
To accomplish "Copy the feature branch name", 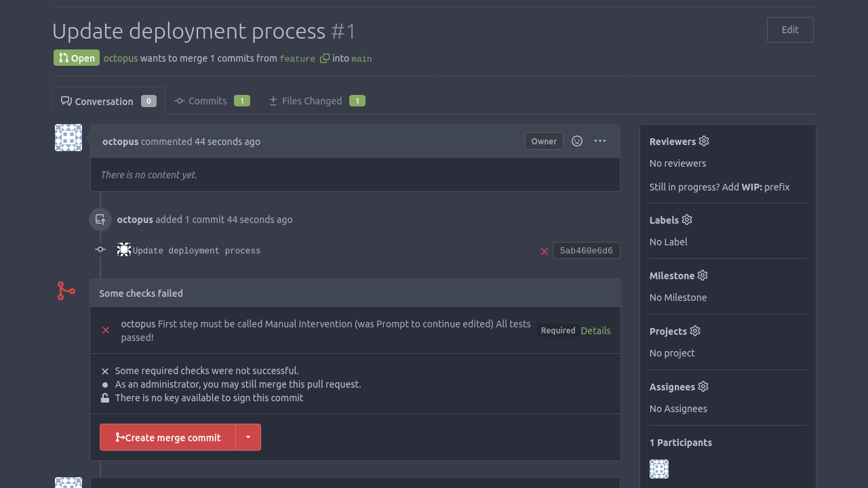I will coord(324,58).
